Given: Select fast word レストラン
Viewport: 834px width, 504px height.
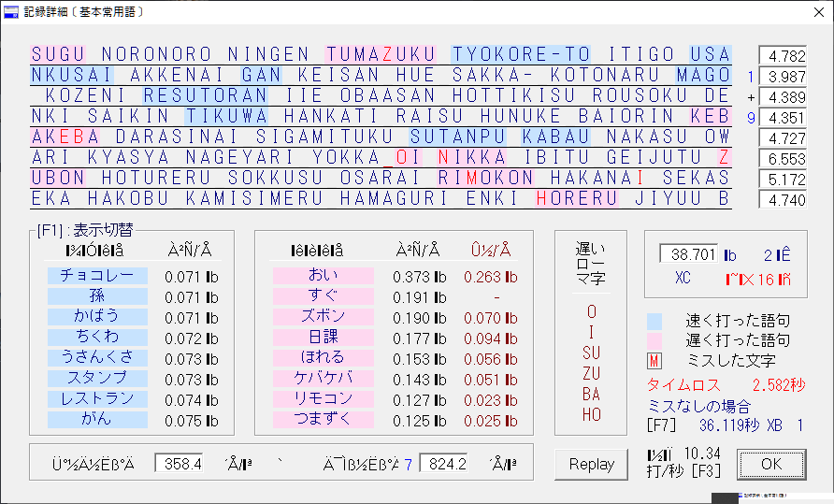Looking at the screenshot, I should pyautogui.click(x=97, y=398).
